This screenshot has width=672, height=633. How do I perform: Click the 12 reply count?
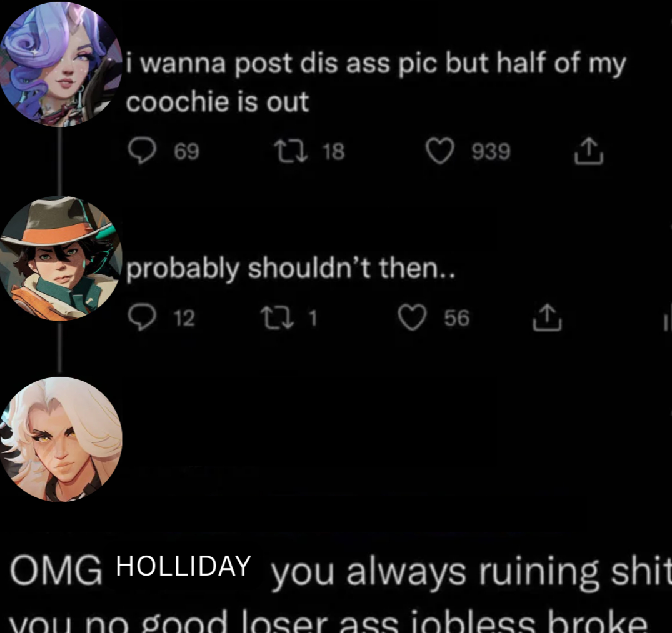(x=184, y=318)
